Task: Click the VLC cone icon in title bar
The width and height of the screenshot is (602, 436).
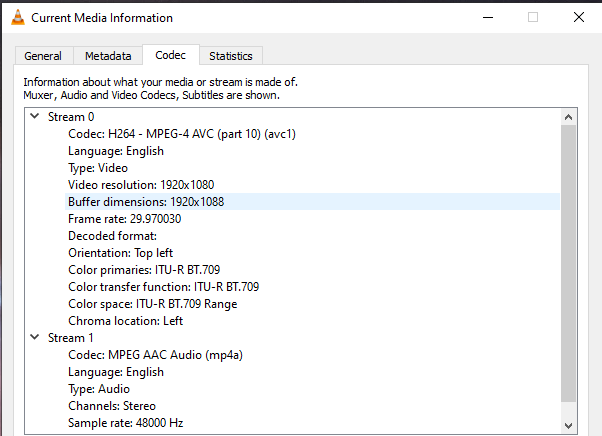Action: (x=16, y=17)
